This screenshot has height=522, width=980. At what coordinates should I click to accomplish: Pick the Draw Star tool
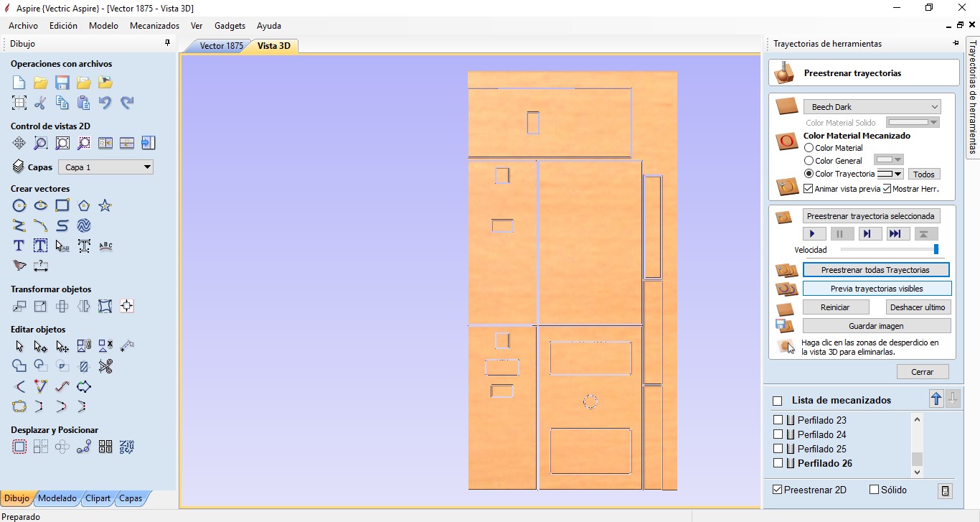(x=105, y=206)
